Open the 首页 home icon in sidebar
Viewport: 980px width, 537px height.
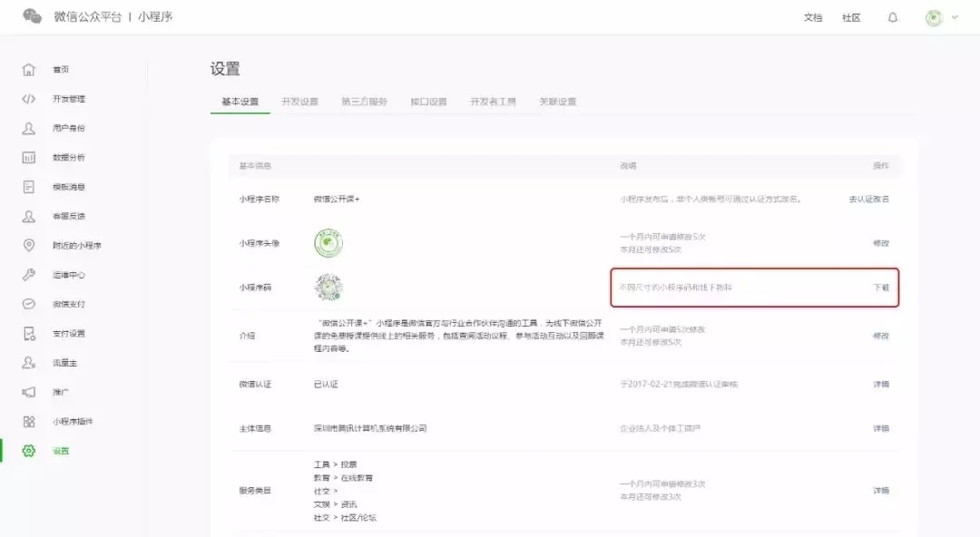point(29,69)
